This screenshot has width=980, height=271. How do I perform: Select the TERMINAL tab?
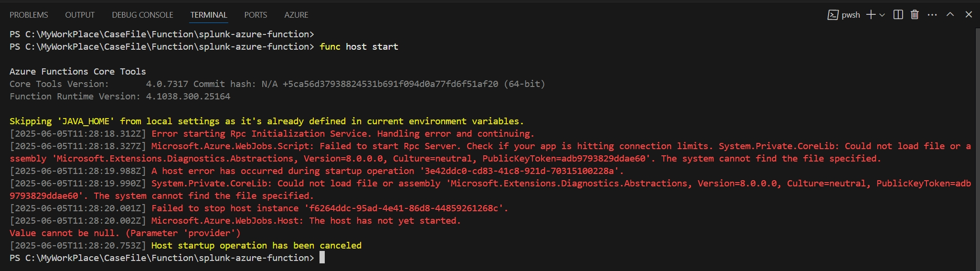(x=209, y=15)
